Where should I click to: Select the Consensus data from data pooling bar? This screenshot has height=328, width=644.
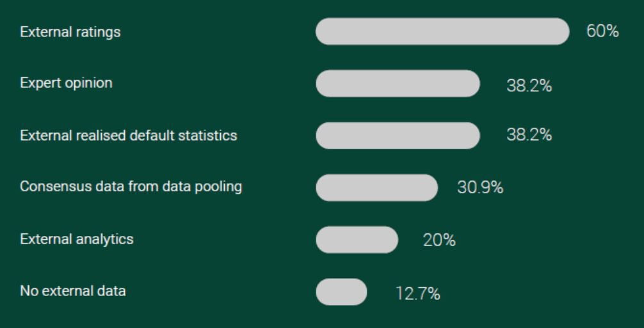[376, 187]
